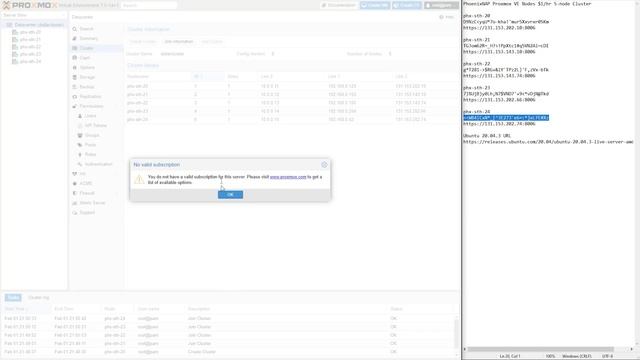Click the Create VM button
The width and height of the screenshot is (640, 360).
(375, 5)
